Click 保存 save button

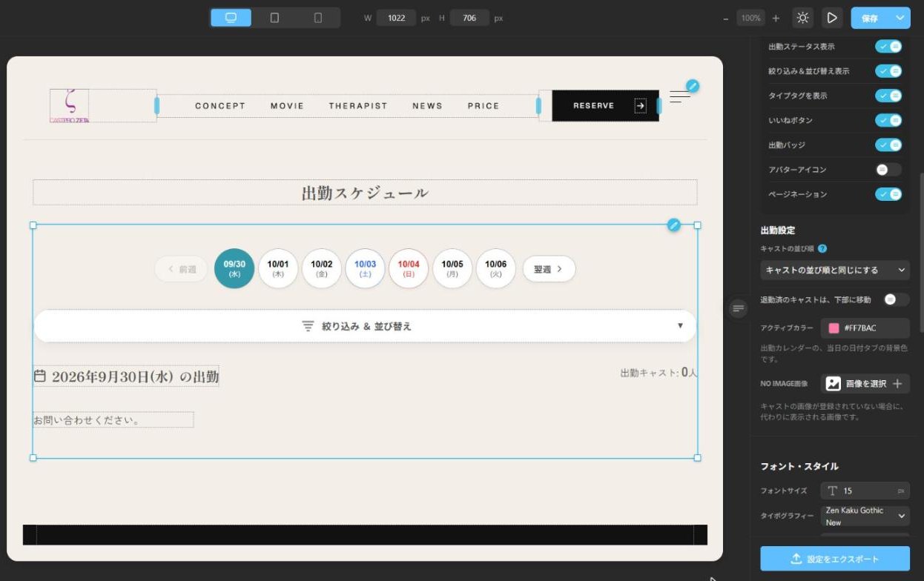click(x=871, y=18)
